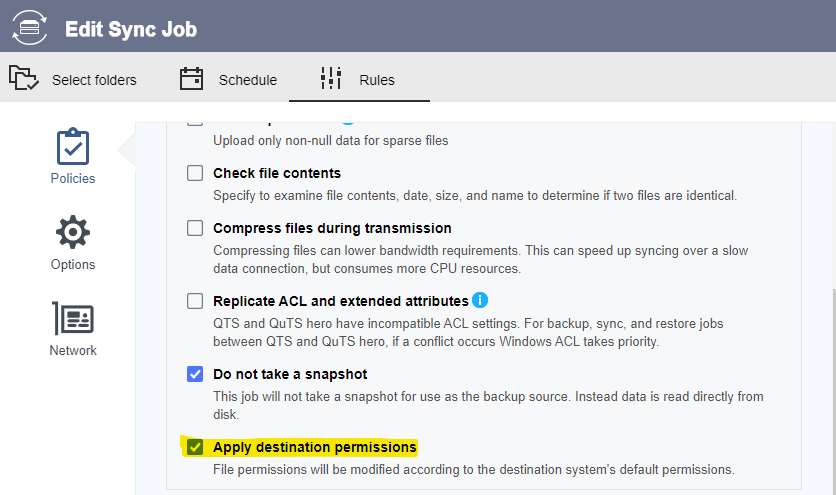Enable Check file contents checkbox
Screen dimensions: 836x495
tap(195, 173)
